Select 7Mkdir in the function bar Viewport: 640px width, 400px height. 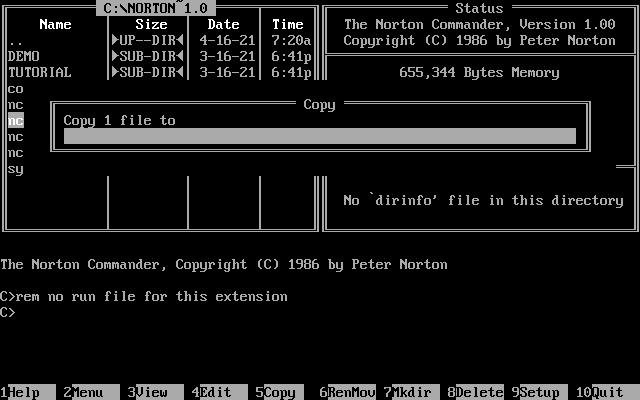[x=411, y=392]
